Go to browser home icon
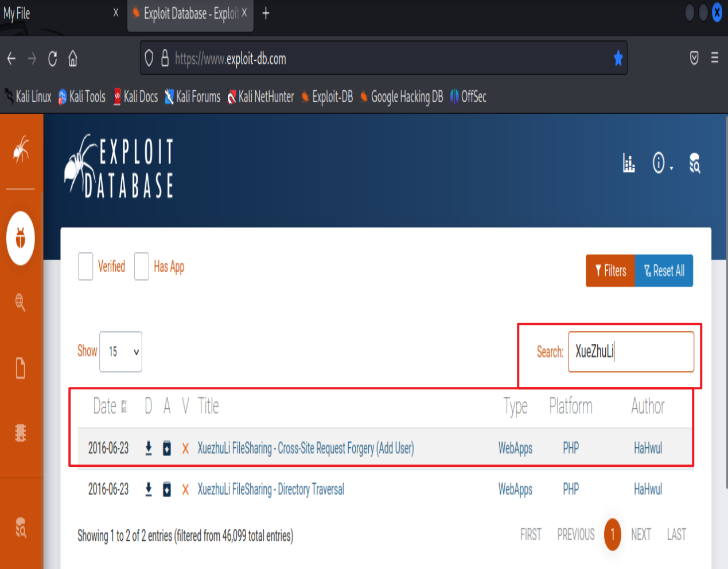728x569 pixels. [73, 58]
